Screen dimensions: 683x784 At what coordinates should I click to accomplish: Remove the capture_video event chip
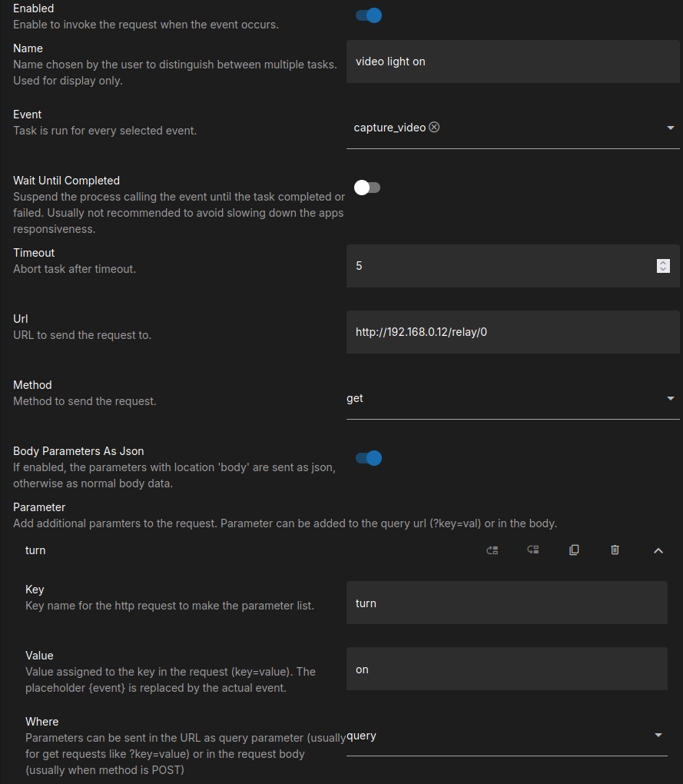pyautogui.click(x=434, y=128)
